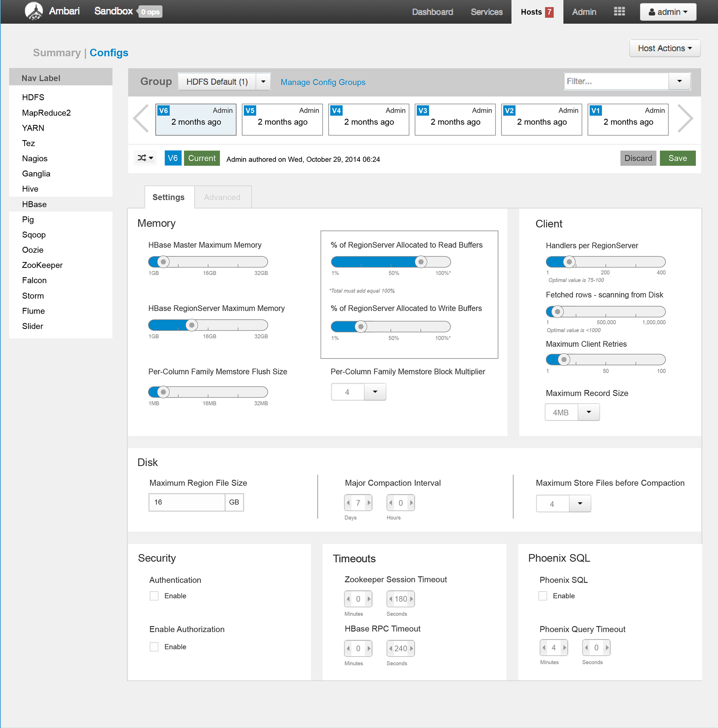
Task: Decrease Zookeeper Session Timeout Minutes
Action: click(349, 599)
